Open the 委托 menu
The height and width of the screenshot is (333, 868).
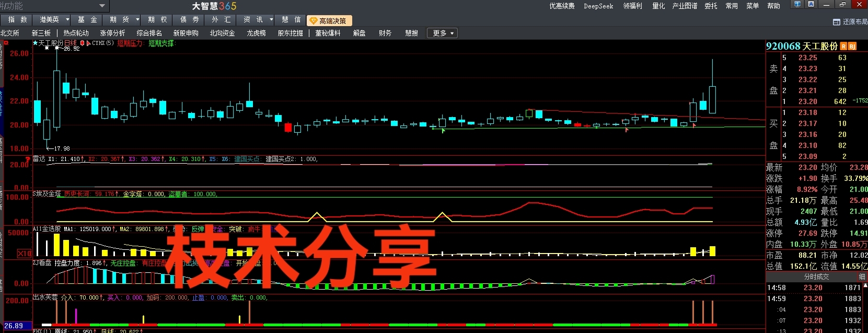[x=711, y=6]
